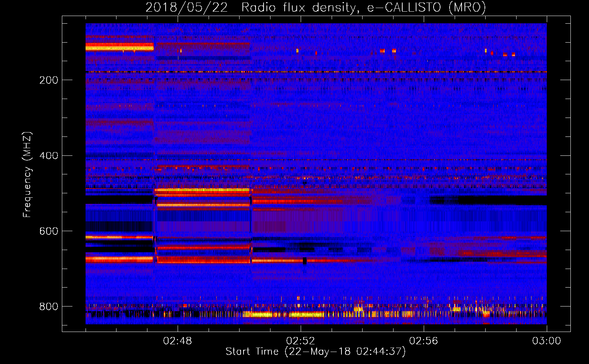
Task: Click the 200 frequency tick label
Action: [49, 80]
